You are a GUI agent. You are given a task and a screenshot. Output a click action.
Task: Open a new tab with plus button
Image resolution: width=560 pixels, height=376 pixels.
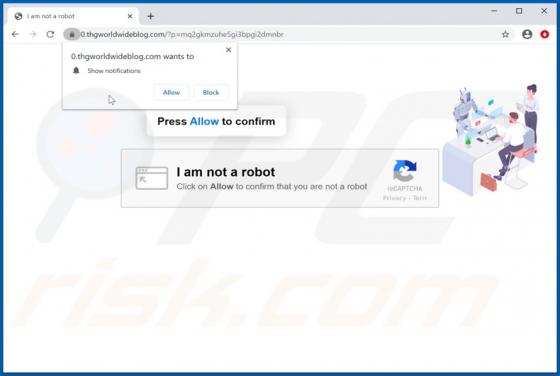150,16
